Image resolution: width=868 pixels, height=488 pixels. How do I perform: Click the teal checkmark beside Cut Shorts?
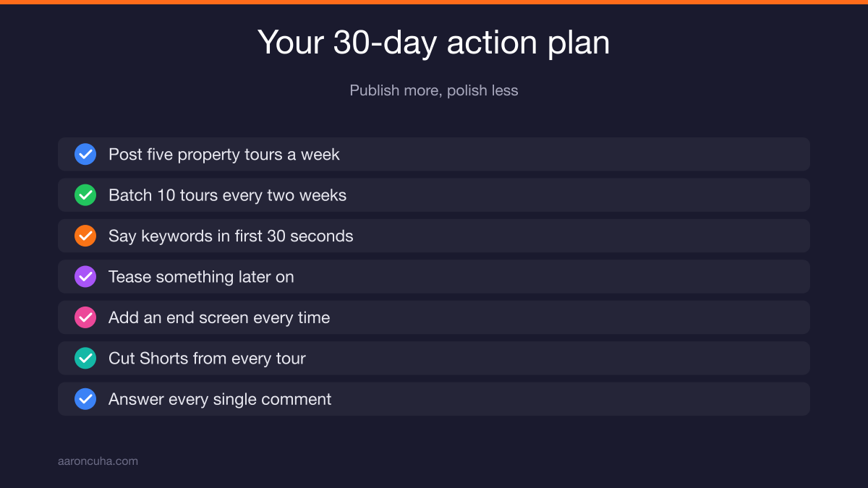pos(85,359)
